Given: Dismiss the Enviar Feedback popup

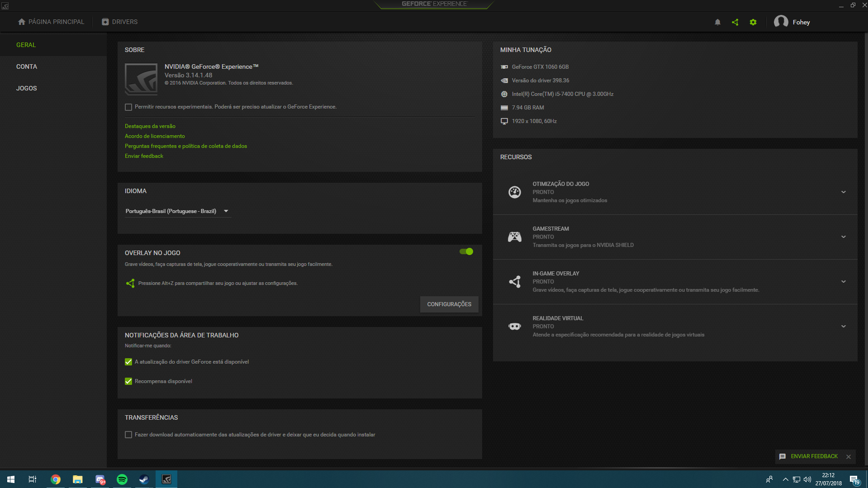Looking at the screenshot, I should coord(849,457).
